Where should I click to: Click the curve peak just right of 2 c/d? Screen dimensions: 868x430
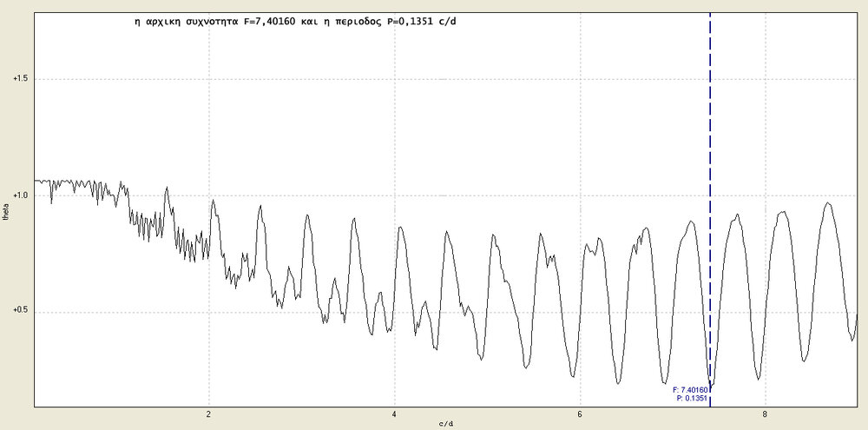214,201
